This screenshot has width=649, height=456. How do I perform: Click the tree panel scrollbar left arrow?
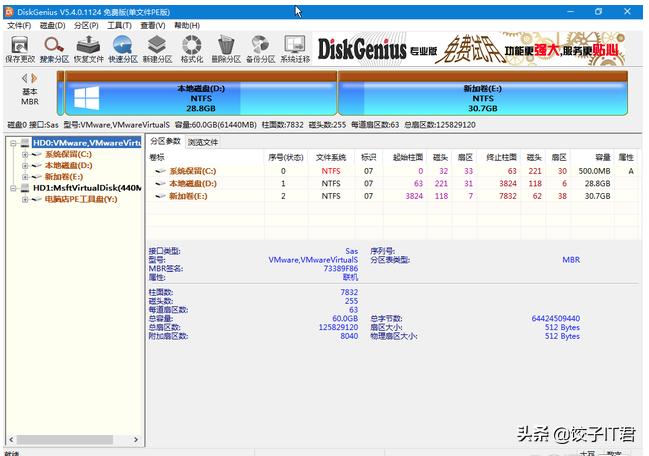pos(11,439)
